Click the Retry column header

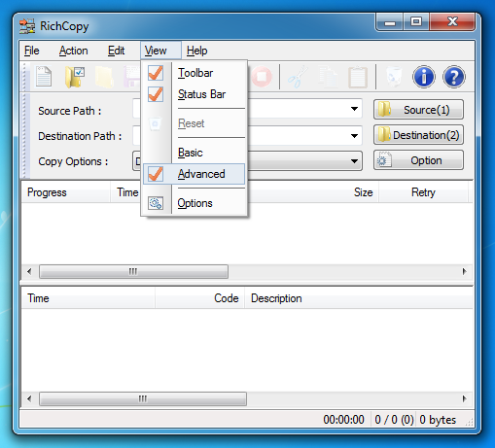pyautogui.click(x=423, y=192)
